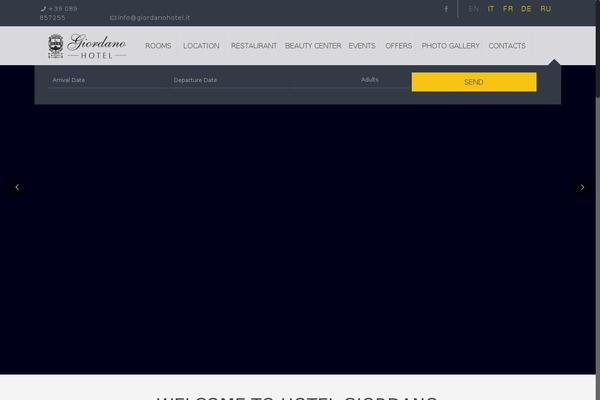
Task: Switch site language to FR
Action: click(x=508, y=9)
